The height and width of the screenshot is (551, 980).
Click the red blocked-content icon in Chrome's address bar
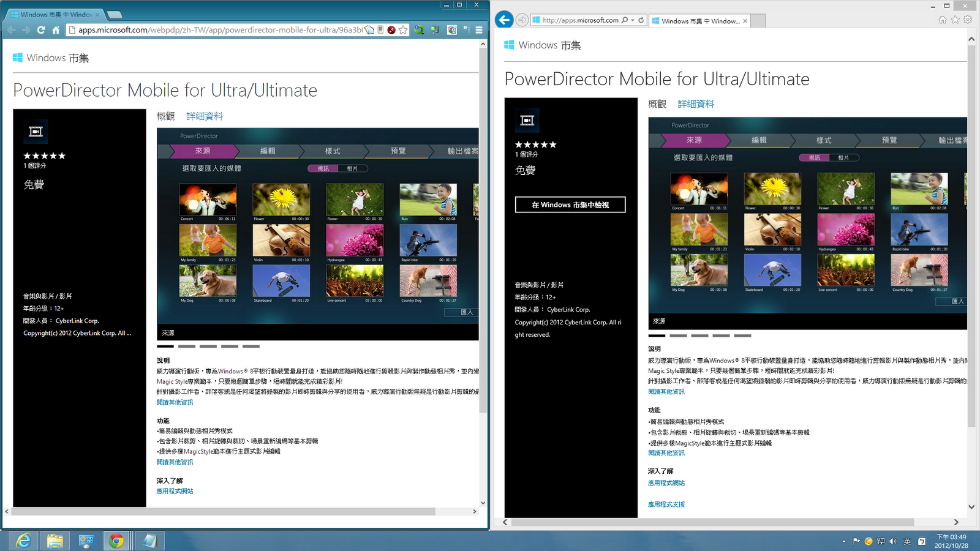(x=391, y=30)
